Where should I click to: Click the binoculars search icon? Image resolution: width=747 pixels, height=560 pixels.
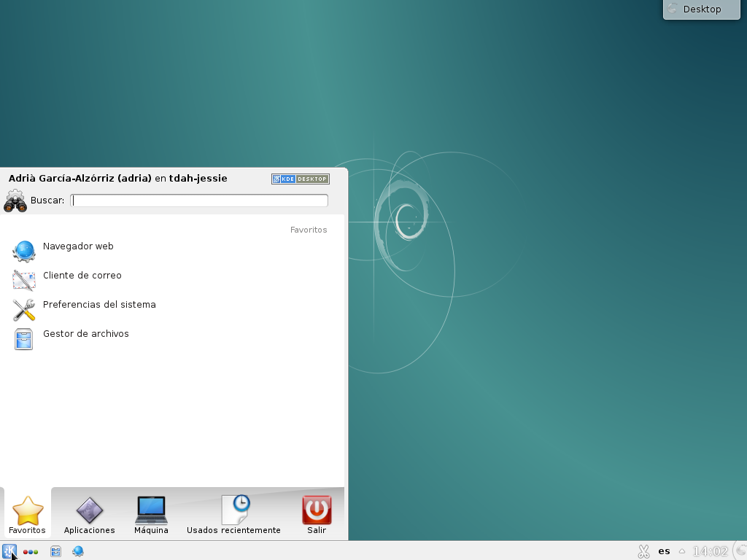tap(15, 201)
